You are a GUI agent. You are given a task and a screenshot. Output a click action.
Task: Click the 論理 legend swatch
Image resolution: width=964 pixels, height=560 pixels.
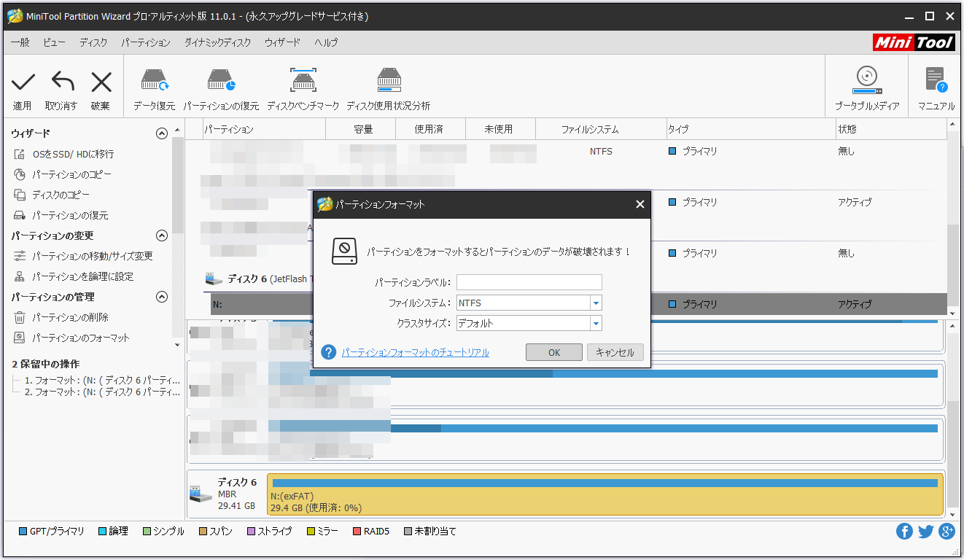pyautogui.click(x=102, y=532)
